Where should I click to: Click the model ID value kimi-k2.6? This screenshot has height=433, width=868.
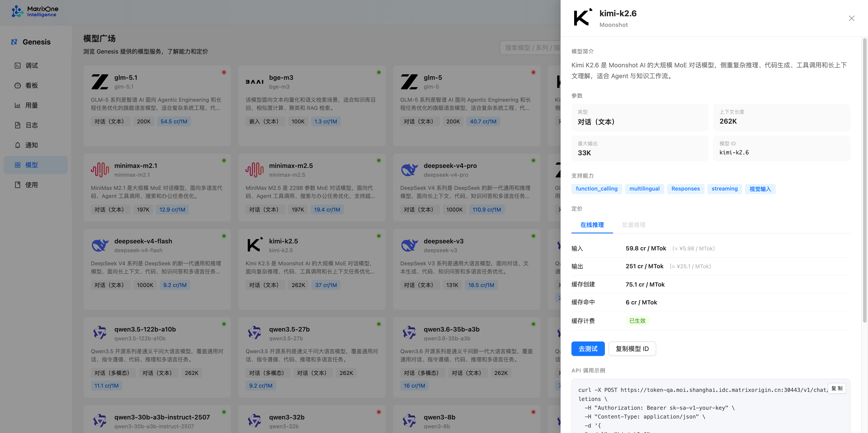pos(734,152)
